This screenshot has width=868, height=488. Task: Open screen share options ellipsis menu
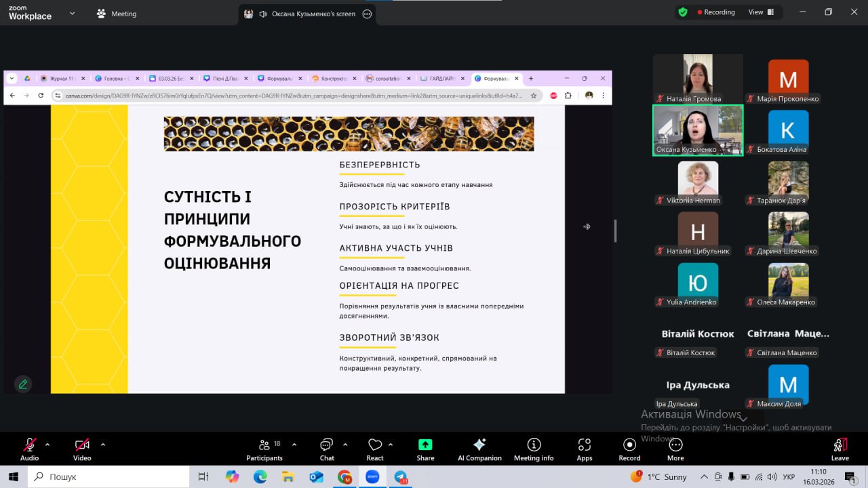[368, 14]
